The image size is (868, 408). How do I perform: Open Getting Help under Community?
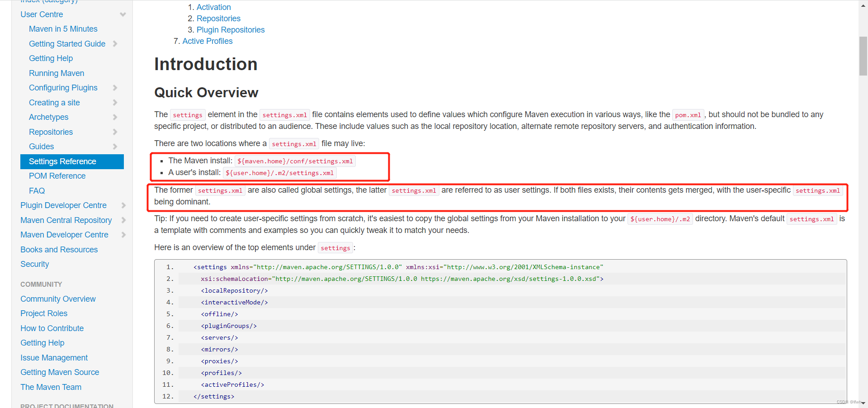[x=42, y=343]
